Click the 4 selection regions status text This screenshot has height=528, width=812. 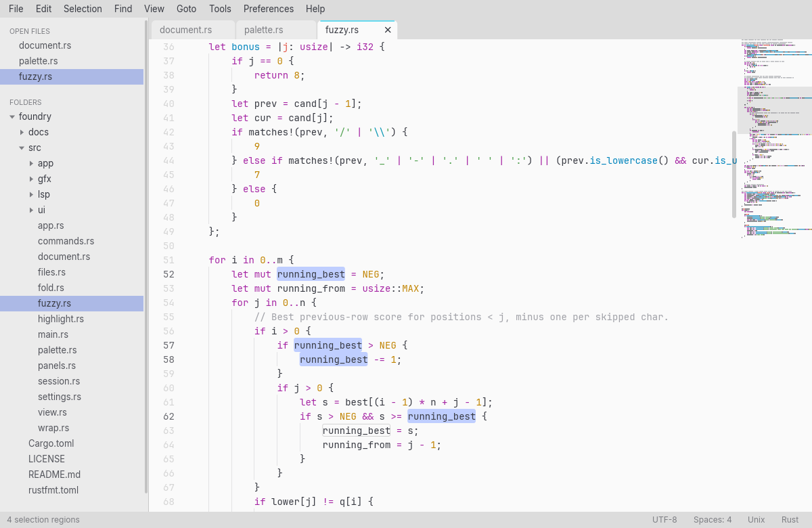click(43, 520)
